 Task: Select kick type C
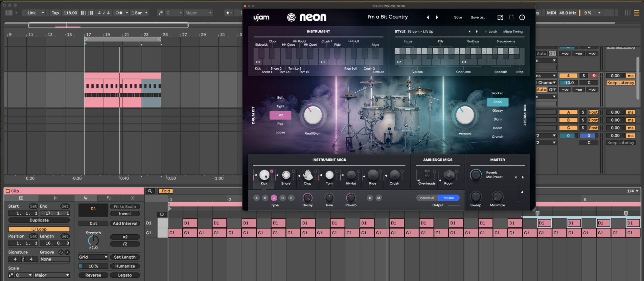tap(274, 198)
